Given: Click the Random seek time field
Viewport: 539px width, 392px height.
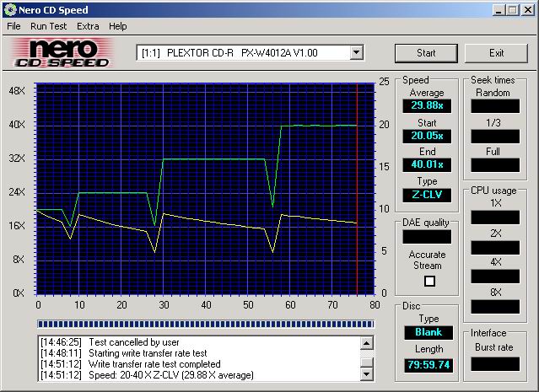Looking at the screenshot, I should (x=495, y=106).
